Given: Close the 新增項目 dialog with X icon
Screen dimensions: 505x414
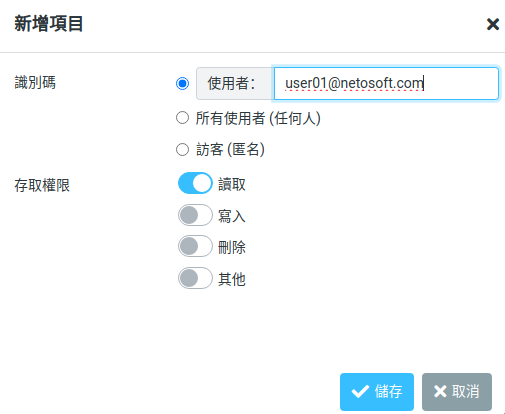Looking at the screenshot, I should (x=493, y=24).
